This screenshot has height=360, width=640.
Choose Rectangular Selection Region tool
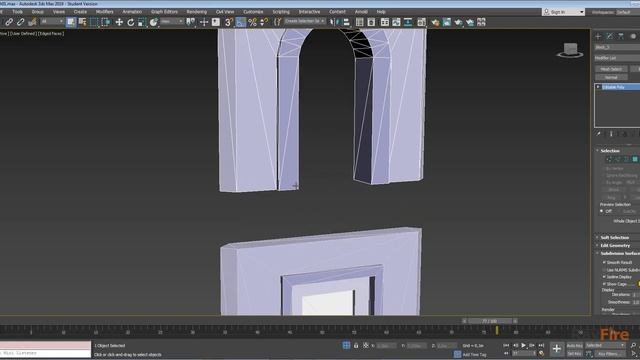click(94, 22)
